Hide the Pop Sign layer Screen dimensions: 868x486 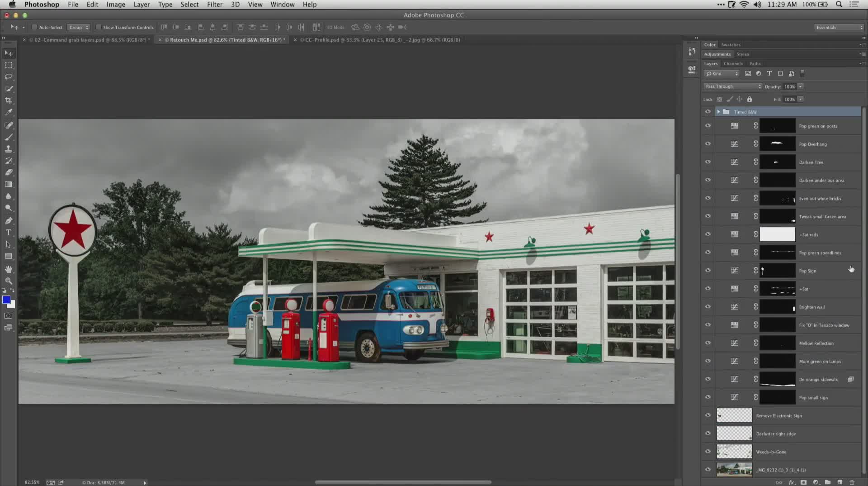click(708, 271)
